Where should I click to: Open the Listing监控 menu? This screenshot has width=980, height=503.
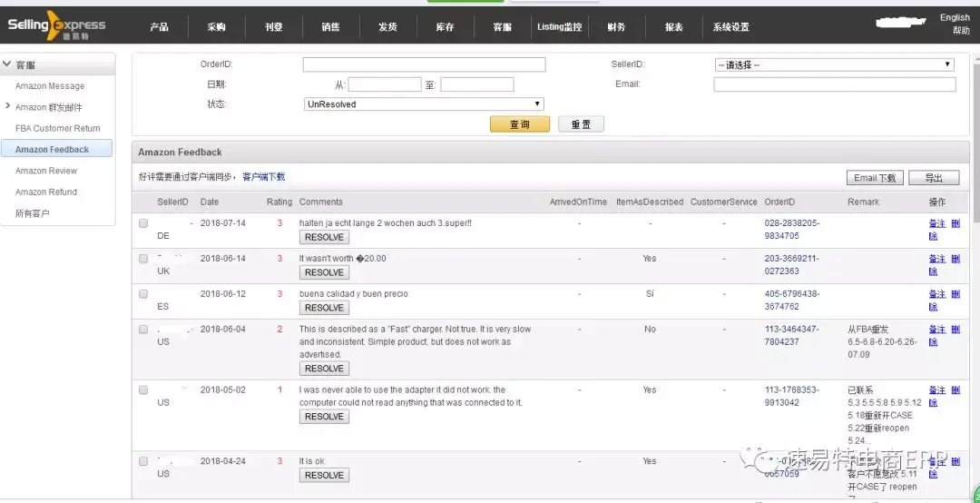559,27
